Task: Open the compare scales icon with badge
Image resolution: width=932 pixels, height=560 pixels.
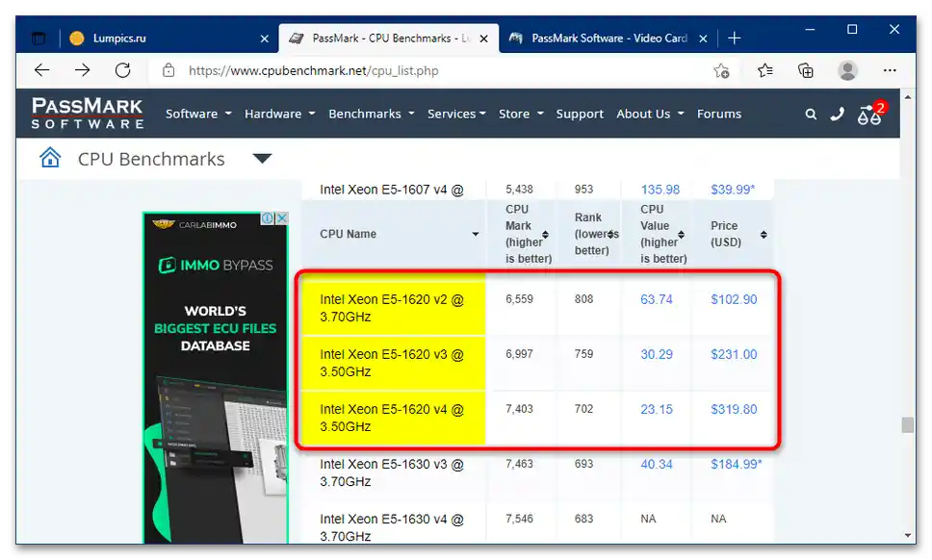Action: pyautogui.click(x=870, y=113)
